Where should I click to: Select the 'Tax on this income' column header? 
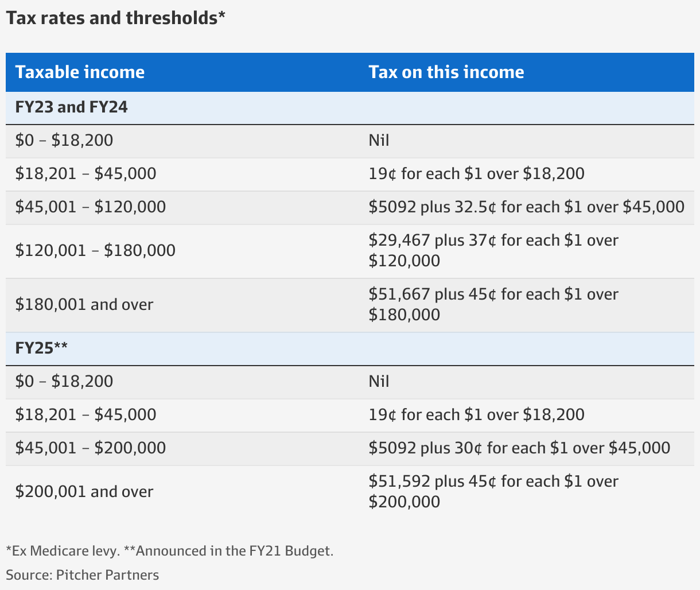tap(446, 72)
